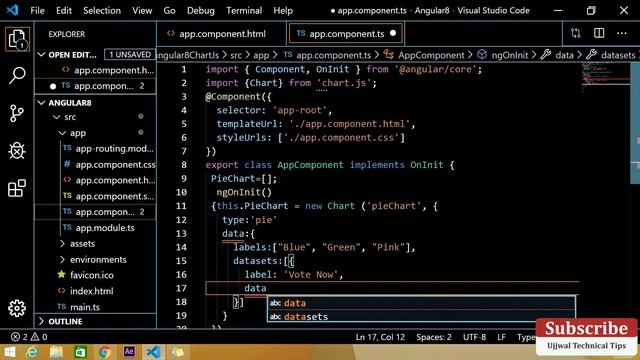
Task: Click the 1 UNSAVED badge
Action: [x=129, y=55]
